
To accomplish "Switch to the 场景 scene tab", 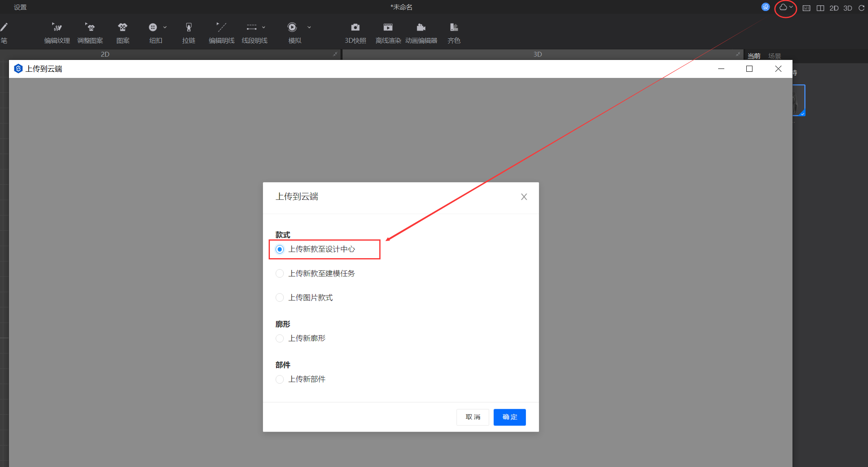I will click(x=774, y=56).
